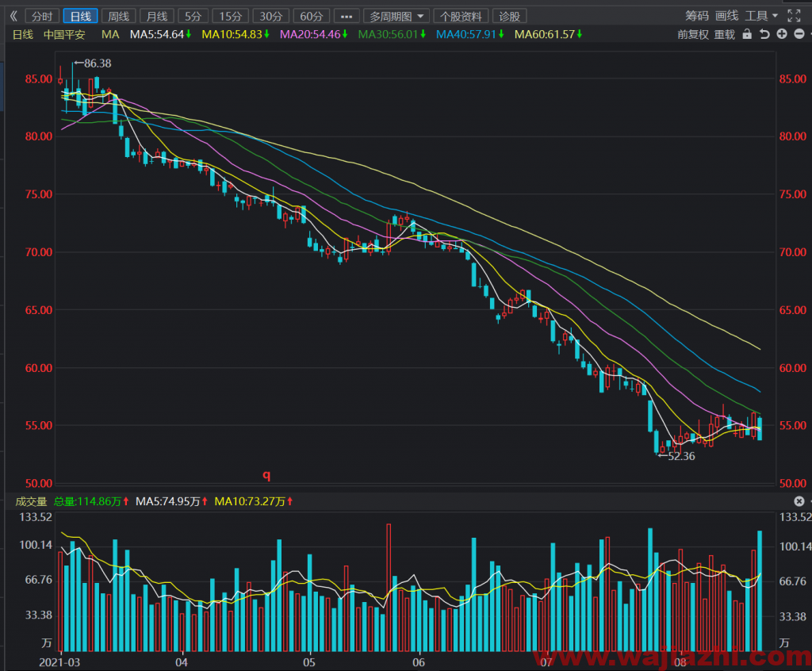Viewport: 812px width, 671px height.
Task: Click the 70.00 left price axis label
Action: pos(39,252)
